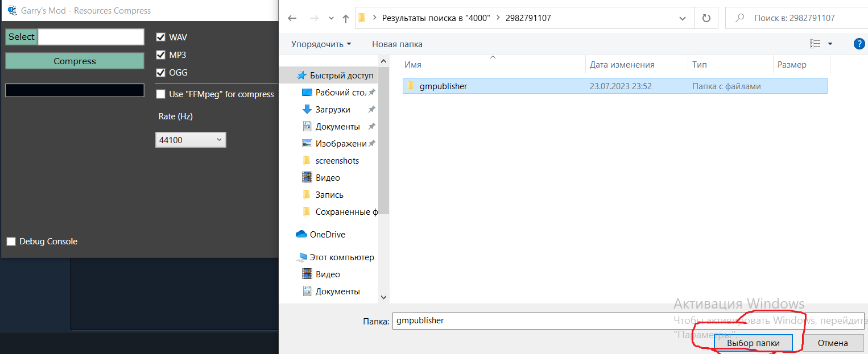Click the Отмена button
Image resolution: width=868 pixels, height=354 pixels.
pyautogui.click(x=833, y=343)
